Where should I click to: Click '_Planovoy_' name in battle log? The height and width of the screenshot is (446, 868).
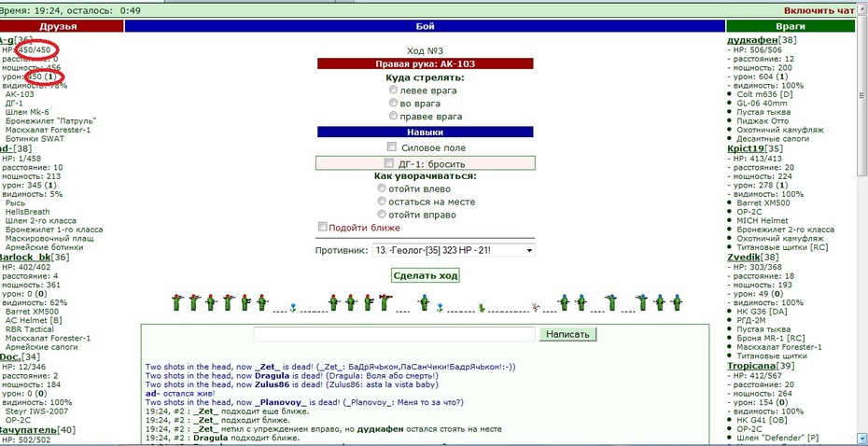[x=281, y=402]
